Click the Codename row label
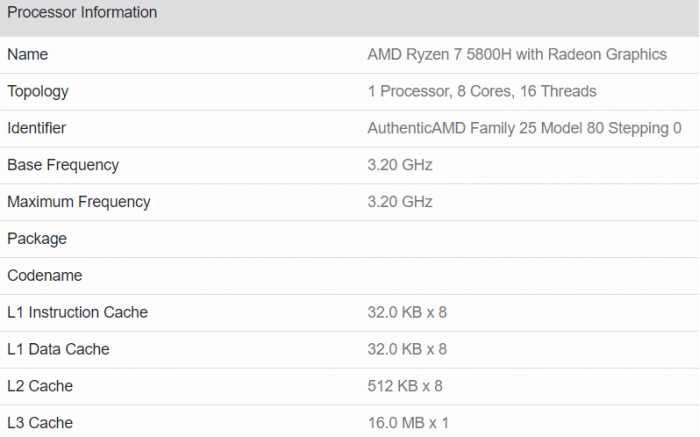The image size is (700, 437). click(x=45, y=276)
